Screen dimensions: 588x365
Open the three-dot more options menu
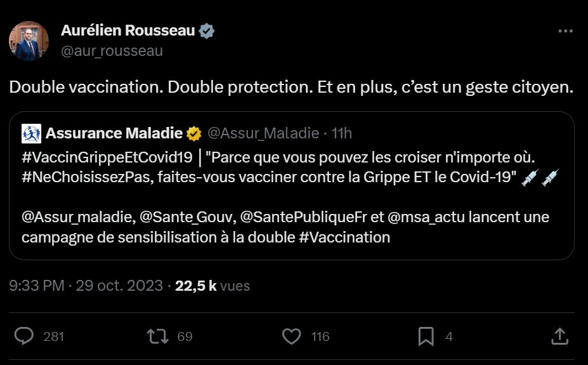tap(565, 31)
